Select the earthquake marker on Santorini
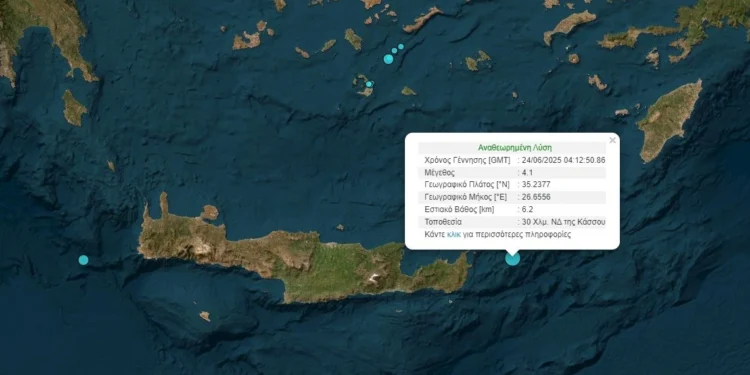The width and height of the screenshot is (750, 375). tap(369, 84)
